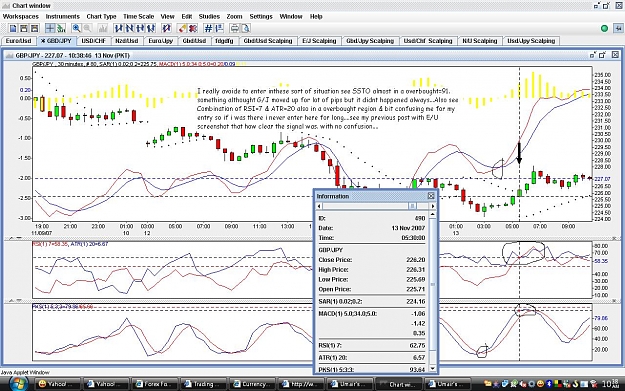
Task: Click the SAR value 224.16
Action: tap(416, 301)
